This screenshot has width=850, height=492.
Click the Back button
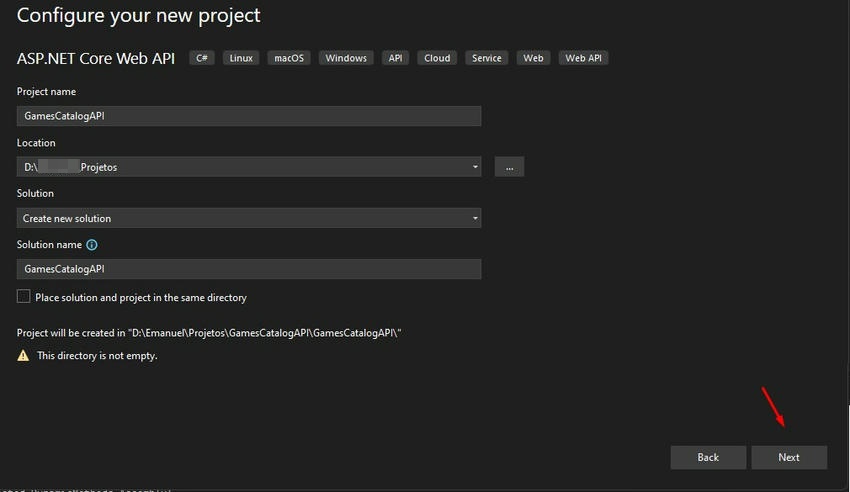point(708,457)
